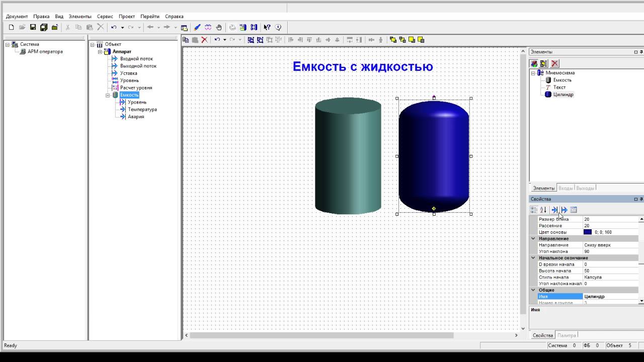Screen dimensions: 644x362
Task: Click the Имя field value Цилиндр
Action: point(610,297)
